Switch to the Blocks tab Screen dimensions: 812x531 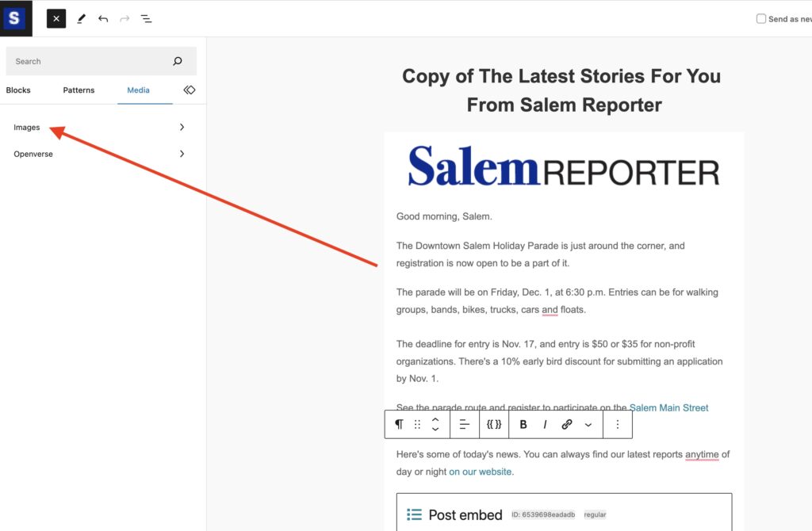[18, 90]
